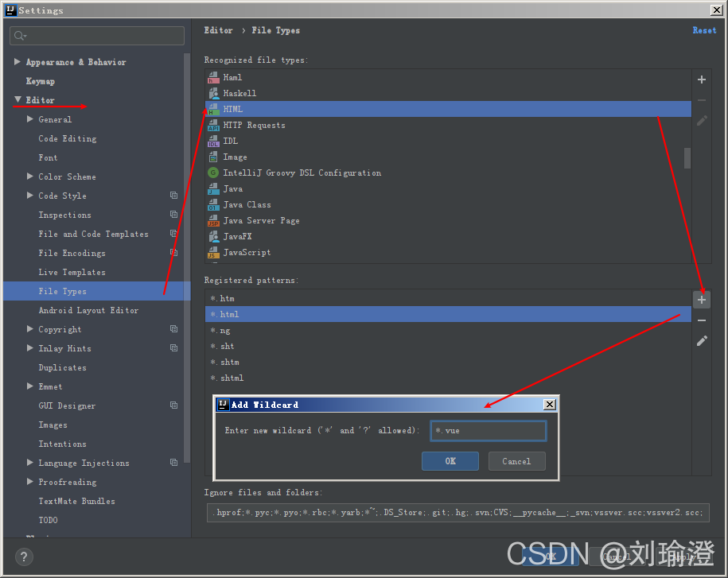
Task: Click the Java Server Page JSP icon
Action: pos(213,220)
